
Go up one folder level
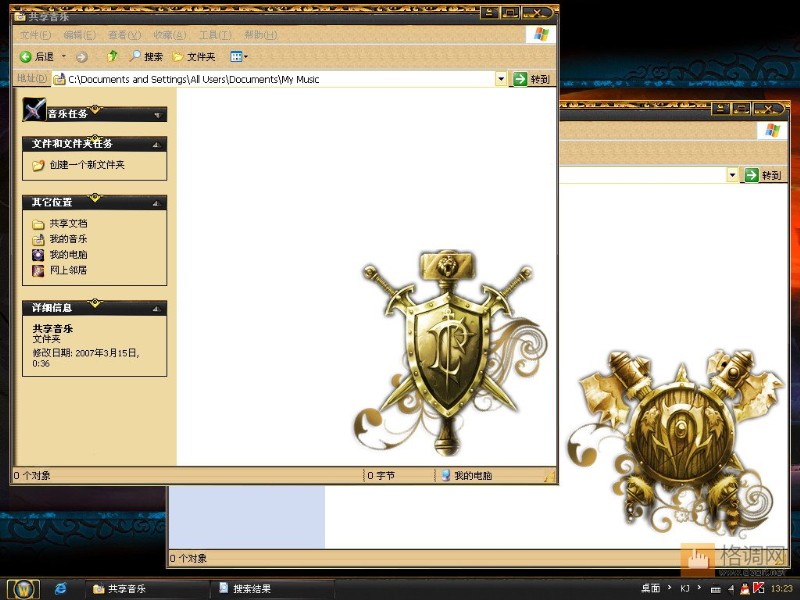click(x=112, y=57)
